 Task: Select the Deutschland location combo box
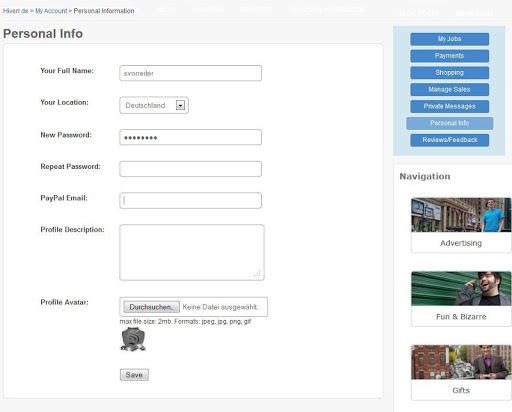(154, 105)
